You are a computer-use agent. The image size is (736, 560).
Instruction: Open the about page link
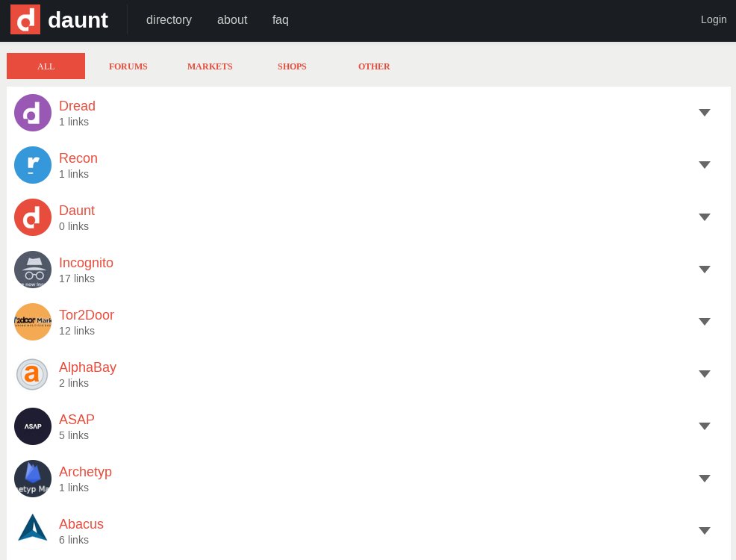(x=232, y=19)
